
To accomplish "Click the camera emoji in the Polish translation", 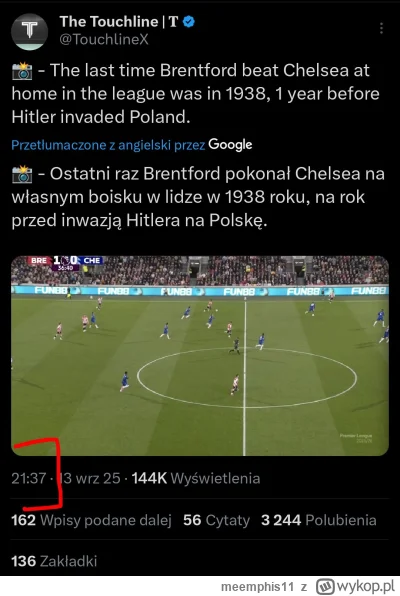I will [22, 174].
